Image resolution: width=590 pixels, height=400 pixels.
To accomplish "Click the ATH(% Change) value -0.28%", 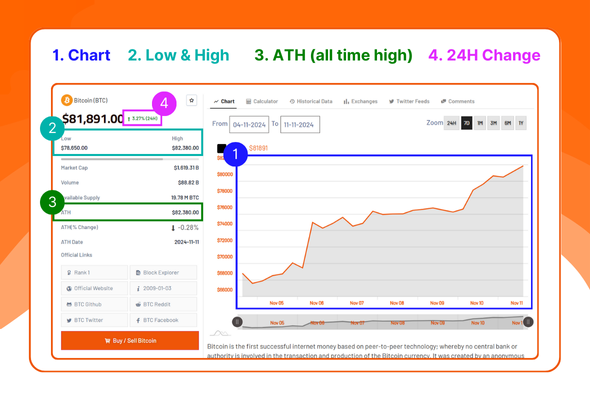I will coord(185,228).
